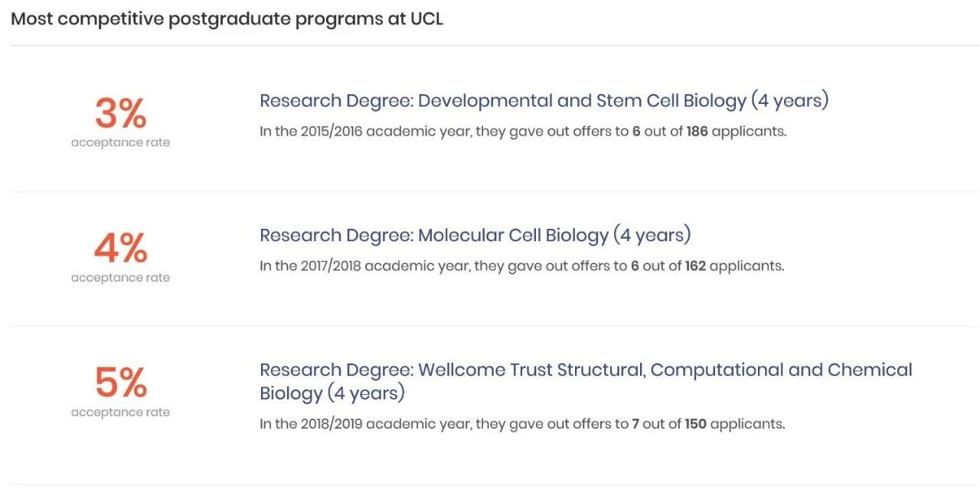The width and height of the screenshot is (980, 489).
Task: Click the 3% acceptance rate figure
Action: pyautogui.click(x=120, y=114)
